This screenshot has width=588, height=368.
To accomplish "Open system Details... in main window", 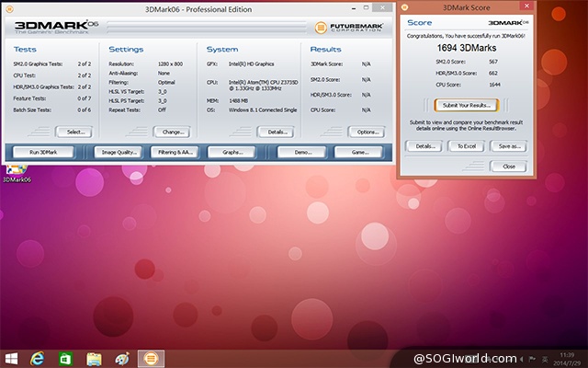I will (x=276, y=132).
